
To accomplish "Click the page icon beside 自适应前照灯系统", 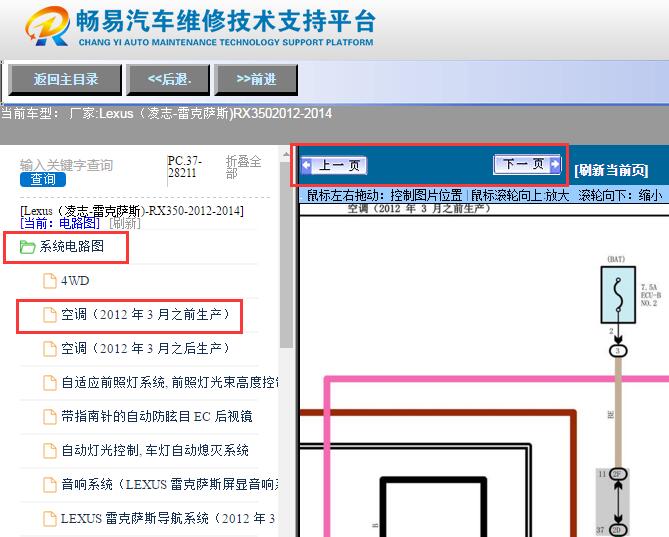I will (x=50, y=383).
